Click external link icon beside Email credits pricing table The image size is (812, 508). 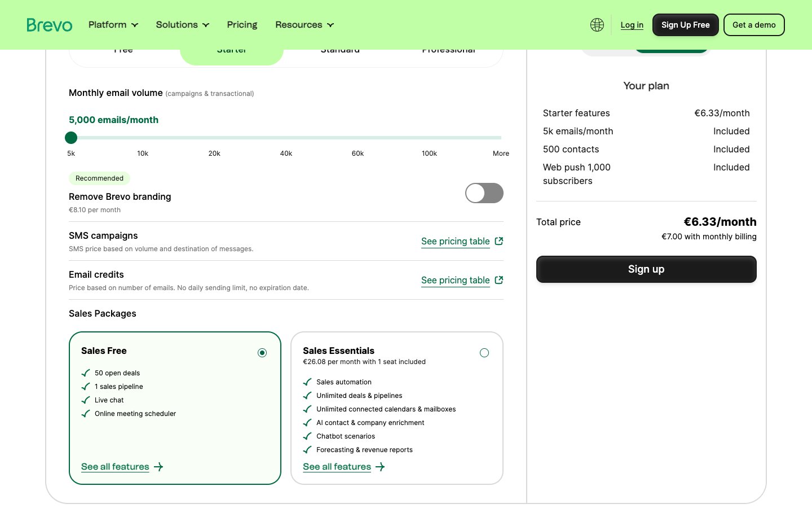point(498,280)
